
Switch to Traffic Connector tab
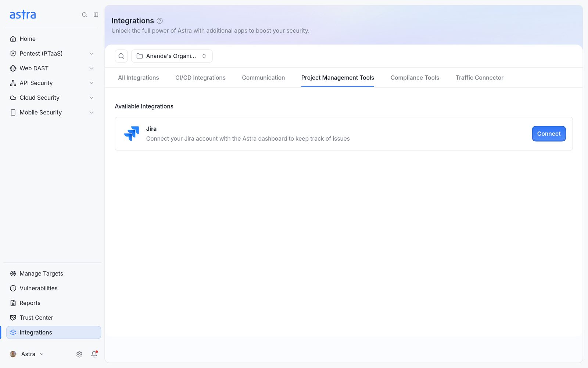coord(480,78)
